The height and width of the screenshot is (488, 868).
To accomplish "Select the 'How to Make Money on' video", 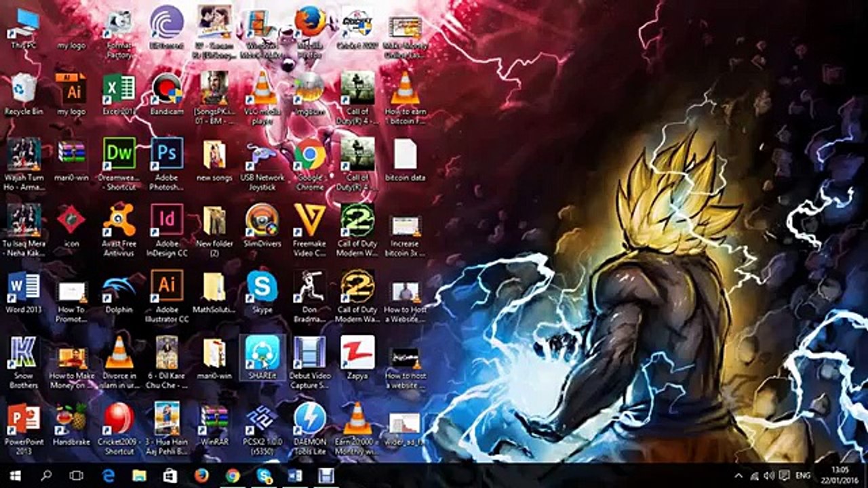I will 71,367.
